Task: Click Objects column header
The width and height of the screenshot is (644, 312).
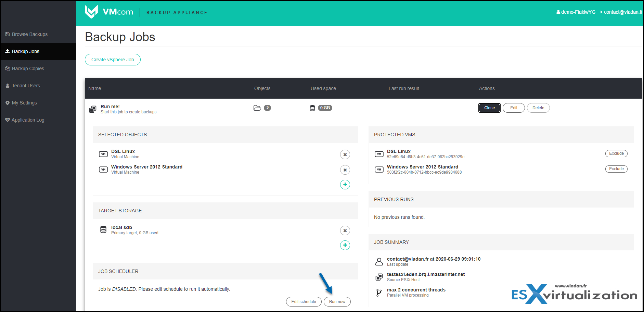Action: click(262, 88)
